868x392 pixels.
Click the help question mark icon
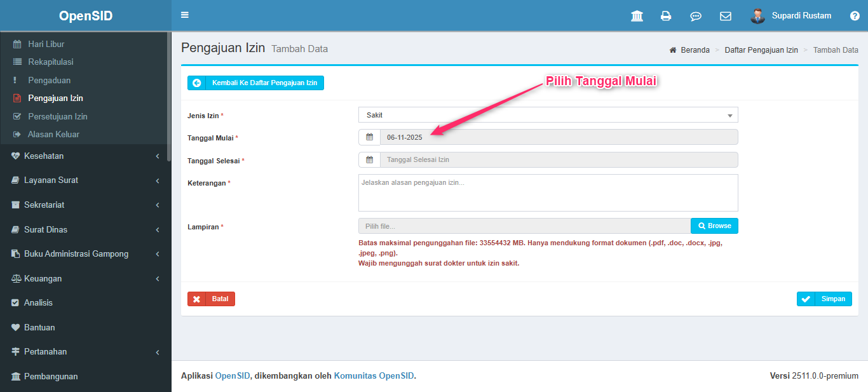[x=855, y=16]
